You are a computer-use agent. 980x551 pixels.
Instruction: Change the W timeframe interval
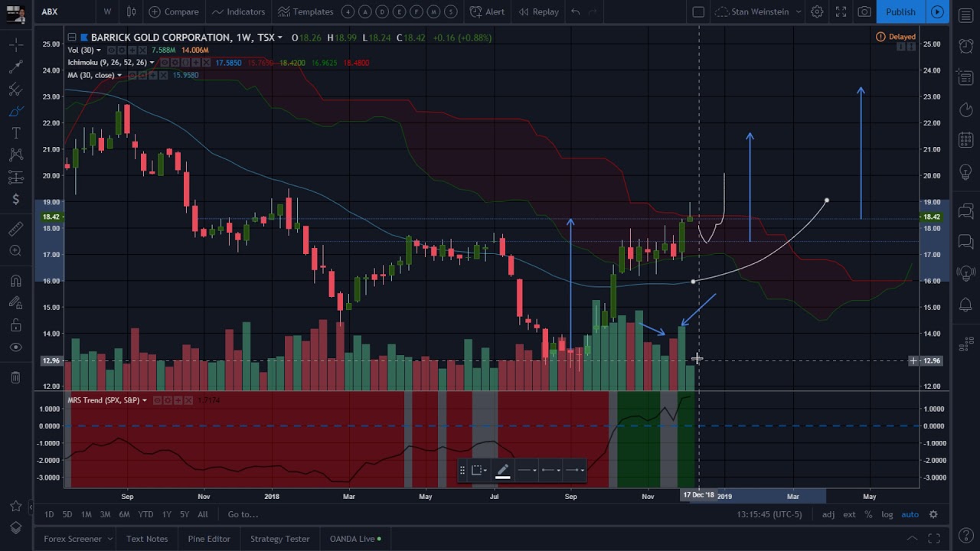click(107, 11)
